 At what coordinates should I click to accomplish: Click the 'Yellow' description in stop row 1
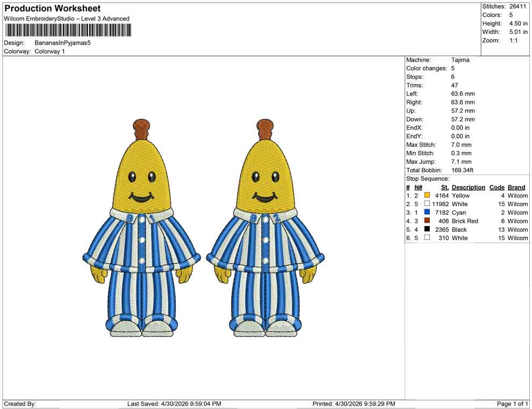[x=461, y=195]
